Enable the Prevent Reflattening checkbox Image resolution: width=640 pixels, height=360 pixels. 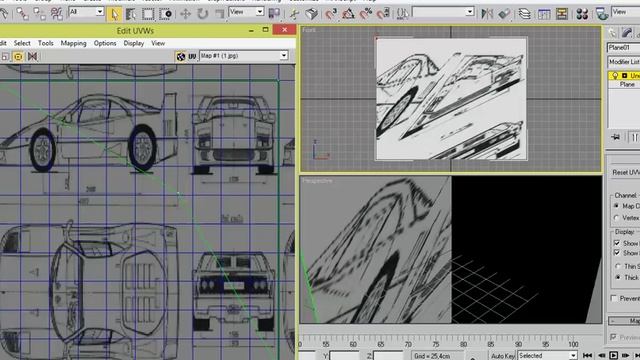pyautogui.click(x=614, y=298)
